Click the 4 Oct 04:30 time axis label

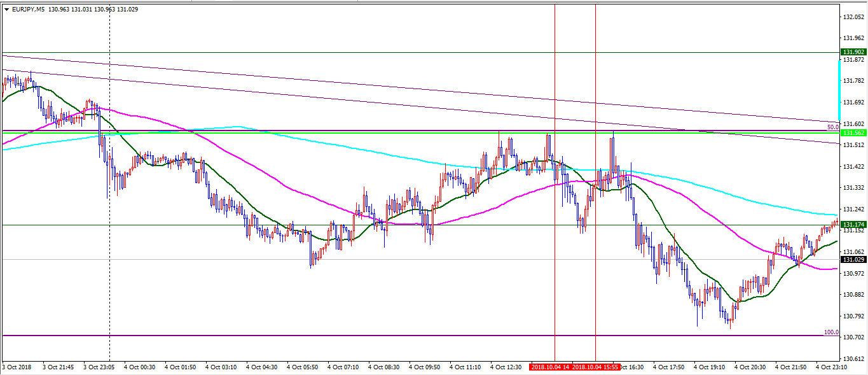(x=262, y=367)
